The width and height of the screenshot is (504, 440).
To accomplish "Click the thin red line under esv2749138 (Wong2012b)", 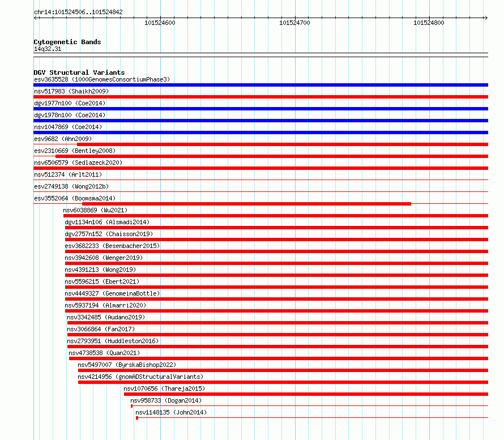I will 260,191.
